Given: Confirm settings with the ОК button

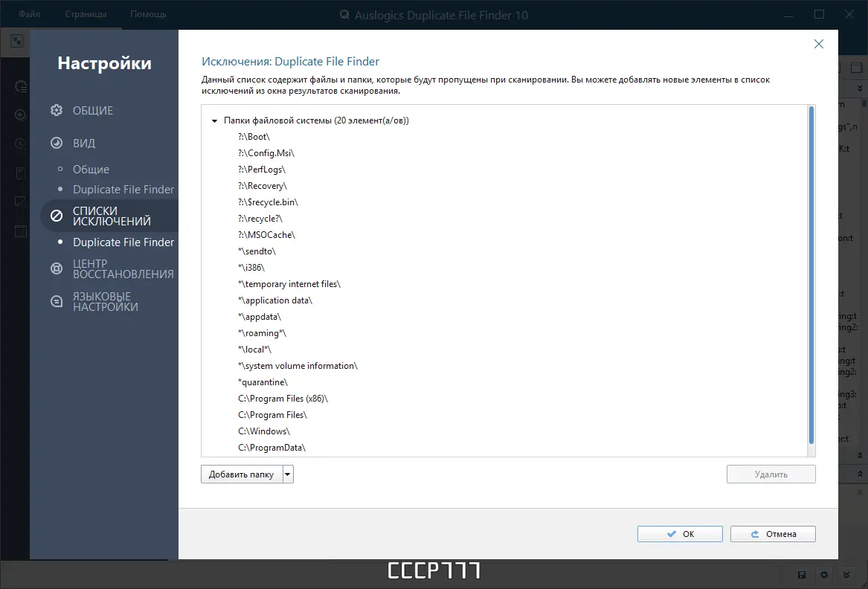Looking at the screenshot, I should pos(679,533).
